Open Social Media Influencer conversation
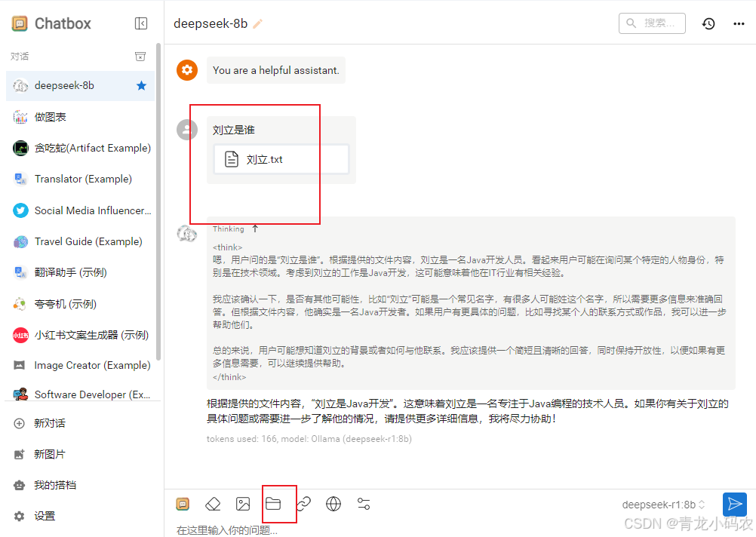Viewport: 756px width, 537px height. tap(80, 210)
